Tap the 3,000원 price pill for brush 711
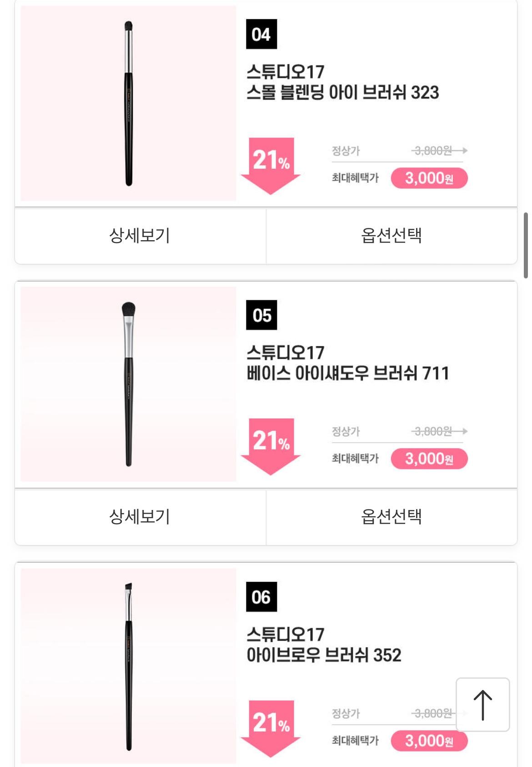This screenshot has height=767, width=532. pos(429,459)
